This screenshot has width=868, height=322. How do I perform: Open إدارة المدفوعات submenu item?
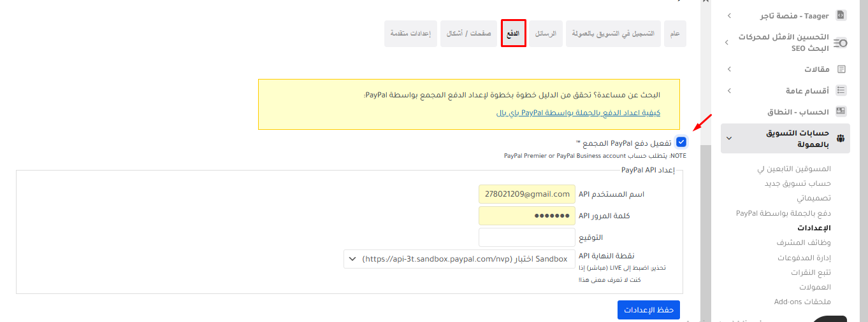(804, 258)
